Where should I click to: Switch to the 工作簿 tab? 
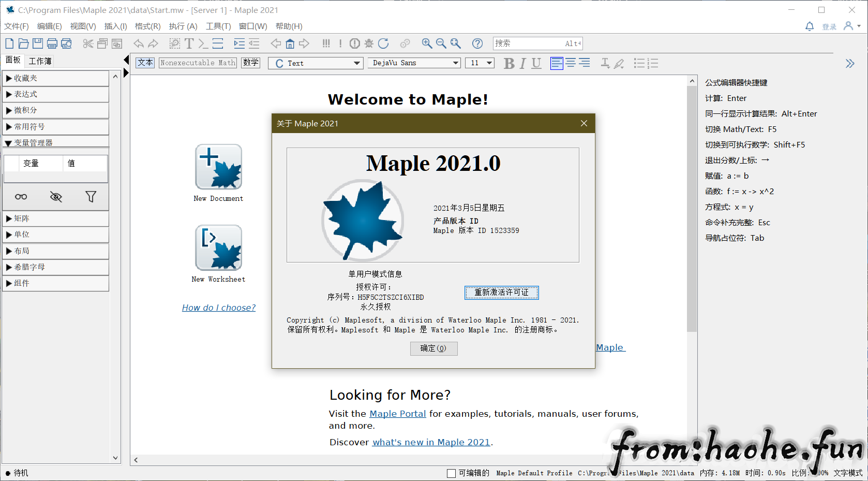pyautogui.click(x=40, y=61)
